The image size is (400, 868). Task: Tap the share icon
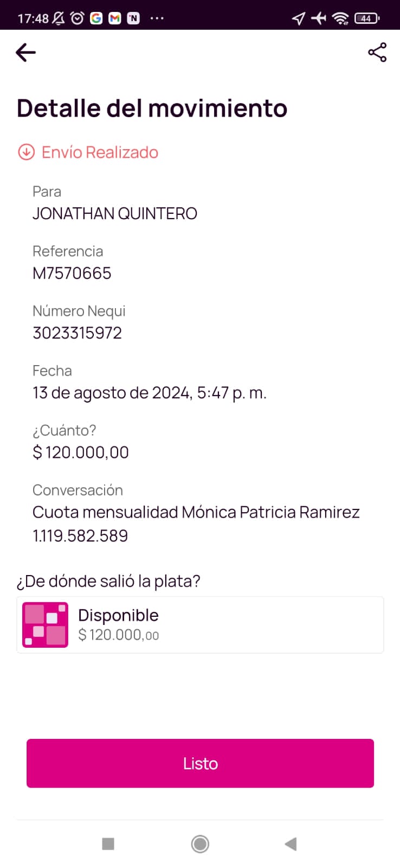[377, 53]
